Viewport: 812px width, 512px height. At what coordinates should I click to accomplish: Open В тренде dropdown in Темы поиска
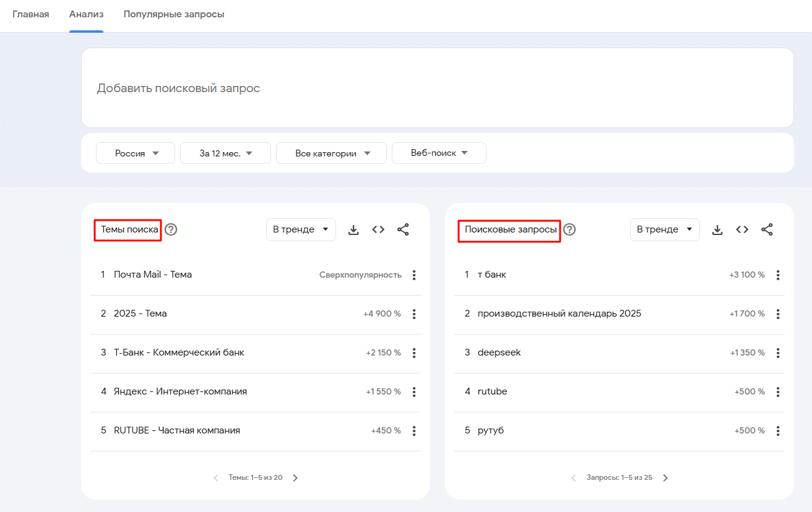301,229
